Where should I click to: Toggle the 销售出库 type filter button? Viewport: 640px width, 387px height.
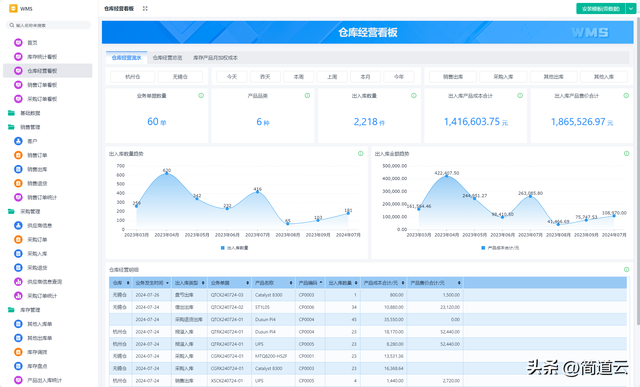pos(453,77)
